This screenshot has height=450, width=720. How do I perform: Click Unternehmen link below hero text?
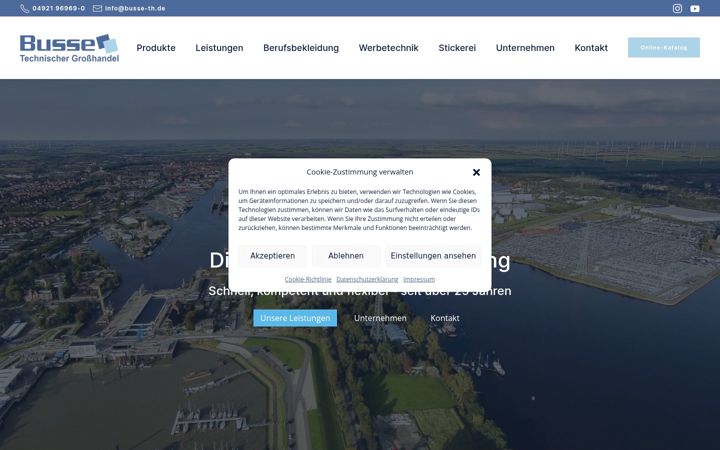tap(380, 318)
